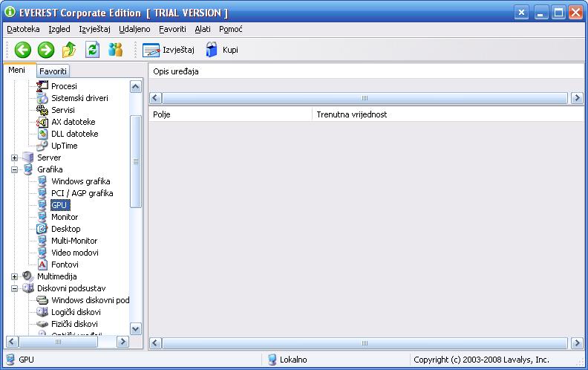
Task: Click the green Back arrow icon
Action: (23, 50)
